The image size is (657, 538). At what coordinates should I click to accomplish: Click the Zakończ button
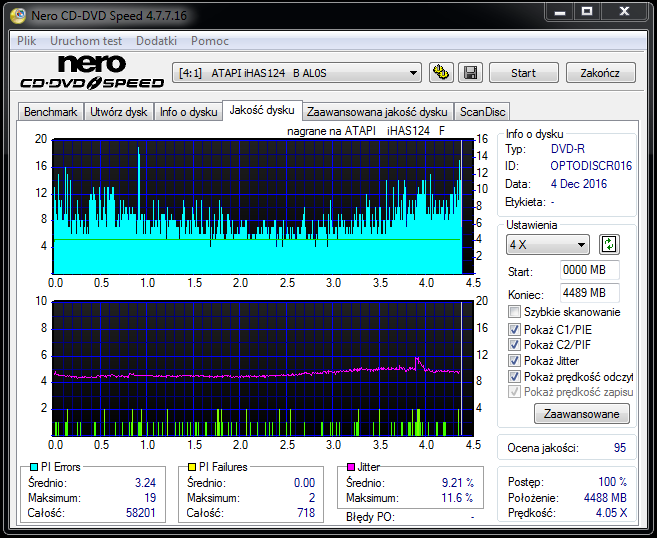[x=600, y=73]
